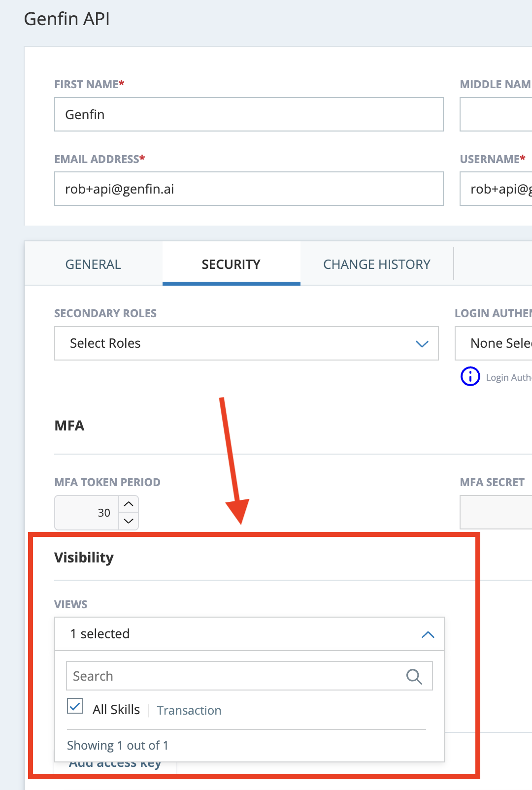This screenshot has height=790, width=532.
Task: Click the Login Authentication info icon
Action: [470, 376]
